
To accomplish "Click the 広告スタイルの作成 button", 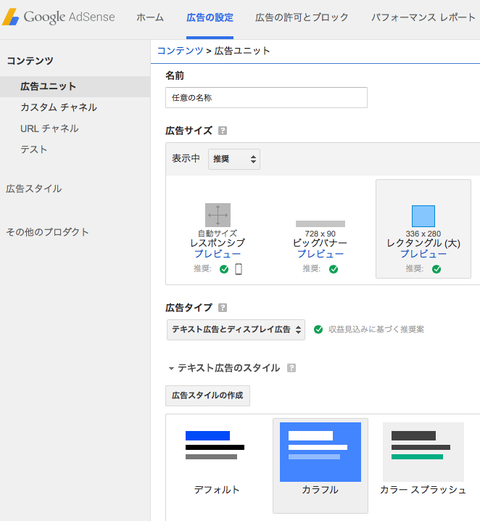I will [207, 396].
